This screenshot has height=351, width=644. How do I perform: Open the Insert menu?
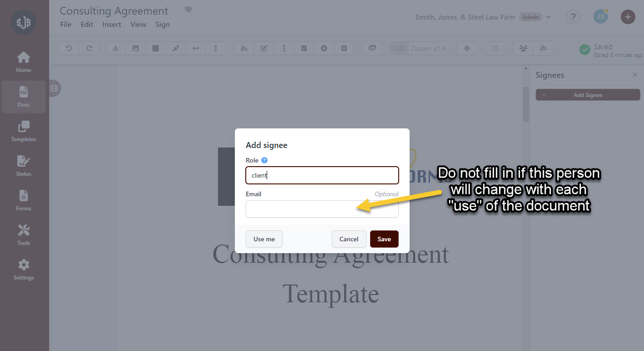coord(112,25)
